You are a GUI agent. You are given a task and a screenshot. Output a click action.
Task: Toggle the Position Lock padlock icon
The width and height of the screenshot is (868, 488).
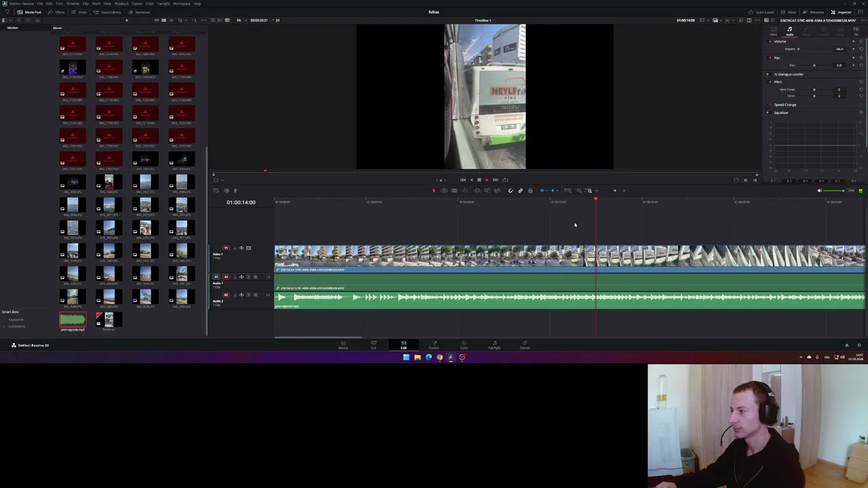tap(530, 190)
